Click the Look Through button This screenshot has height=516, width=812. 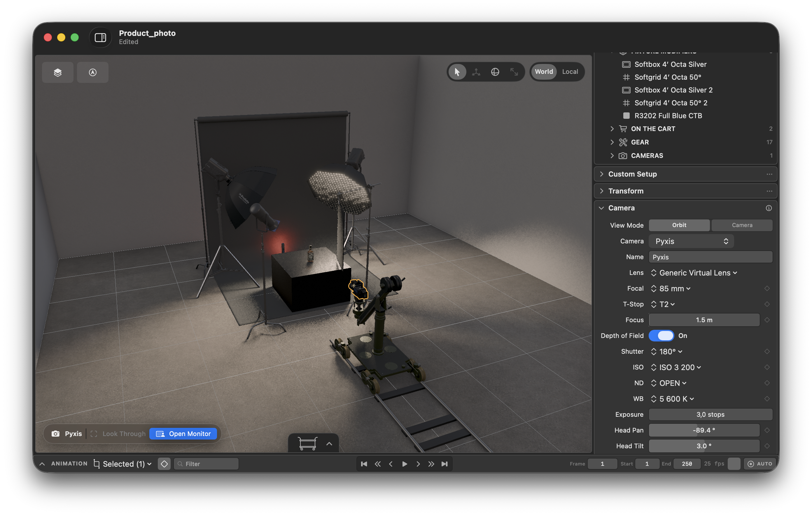pos(118,434)
